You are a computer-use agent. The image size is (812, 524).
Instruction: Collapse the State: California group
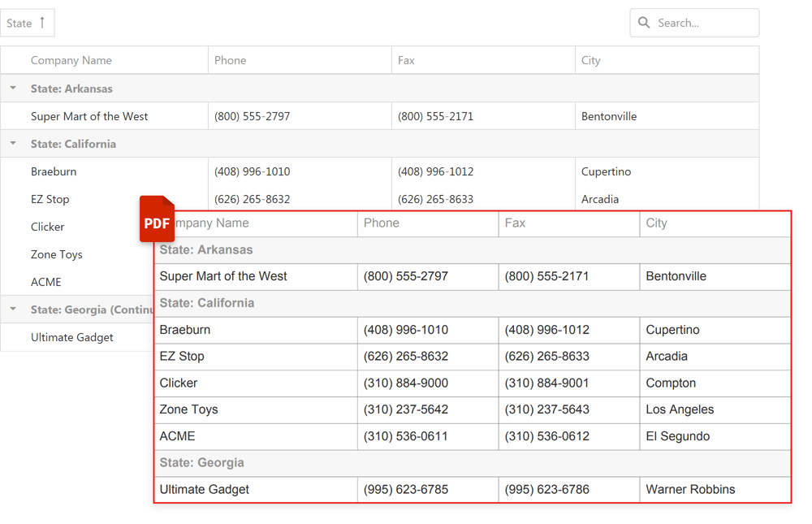[12, 143]
